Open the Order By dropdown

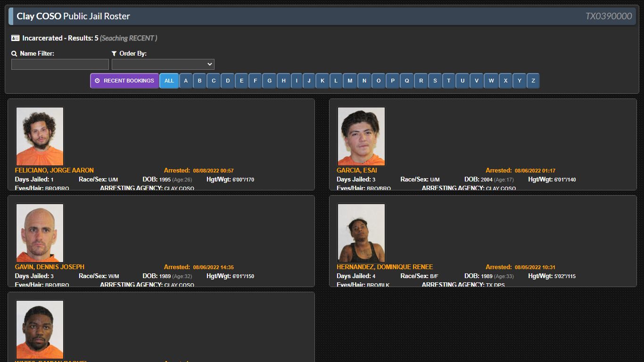pyautogui.click(x=163, y=64)
